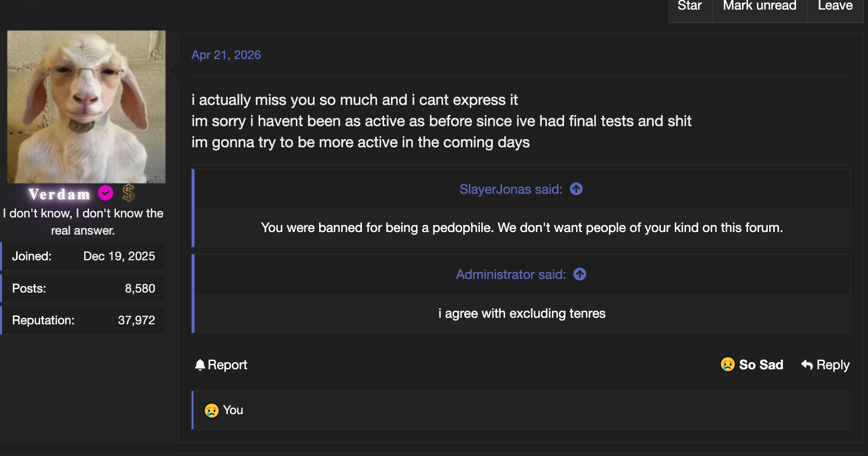Jump to Administrator quoted post arrow
The width and height of the screenshot is (868, 456).
pyautogui.click(x=580, y=274)
